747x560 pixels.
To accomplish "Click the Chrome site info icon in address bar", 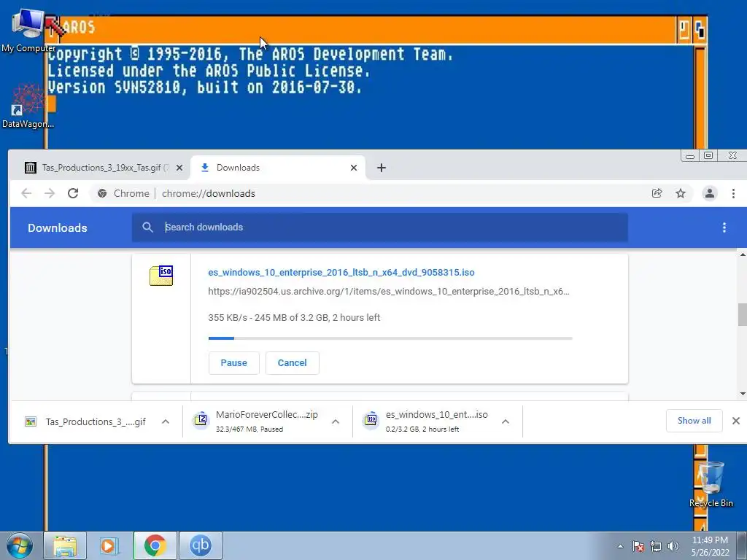I will (x=102, y=193).
